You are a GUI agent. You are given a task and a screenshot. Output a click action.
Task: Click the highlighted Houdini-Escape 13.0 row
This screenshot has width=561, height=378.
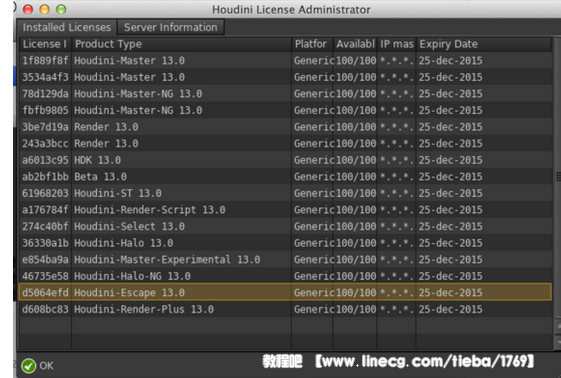(x=286, y=292)
